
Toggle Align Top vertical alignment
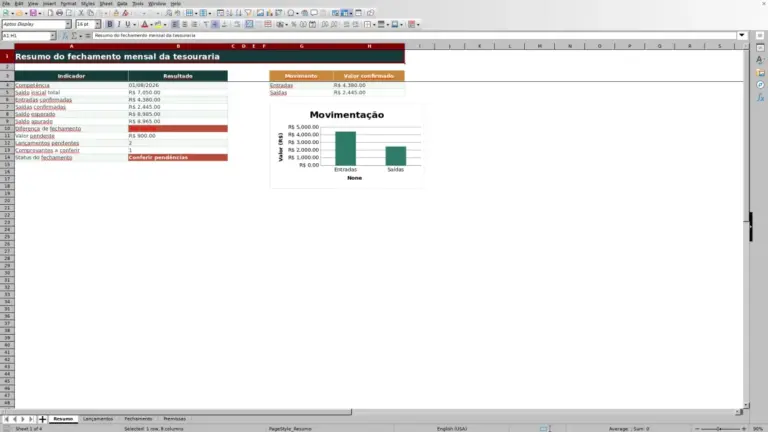(x=206, y=24)
